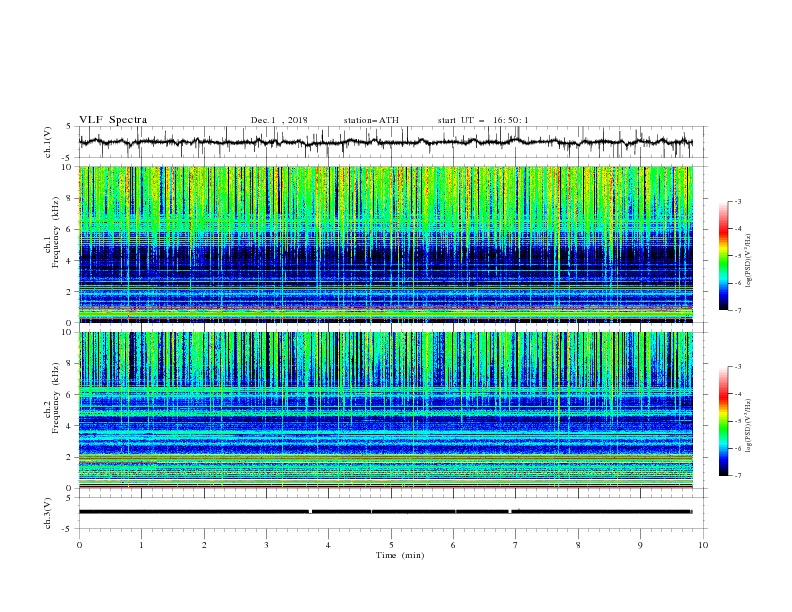Image resolution: width=792 pixels, height=612 pixels.
Task: Click the ch.3 trace gap near 3.7 min
Action: coord(310,512)
